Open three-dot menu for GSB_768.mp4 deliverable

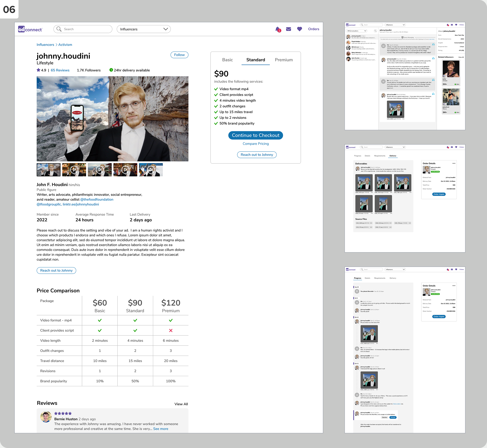(410, 192)
